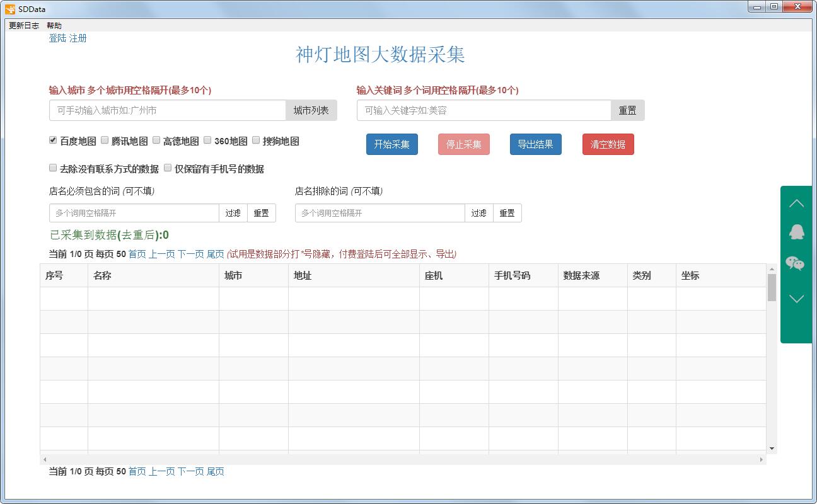Open the 城市列表 city list
Image resolution: width=817 pixels, height=504 pixels.
pos(311,110)
